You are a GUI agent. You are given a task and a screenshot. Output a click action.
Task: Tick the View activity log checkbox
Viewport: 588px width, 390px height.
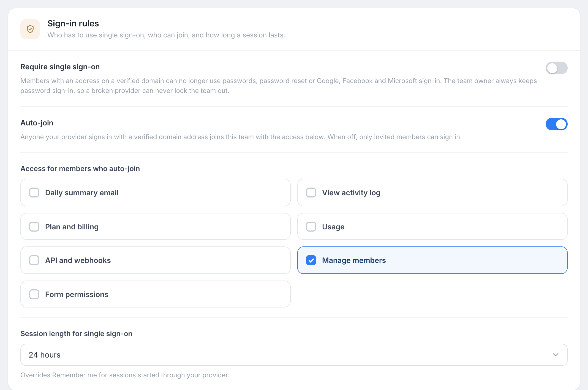[x=311, y=193]
